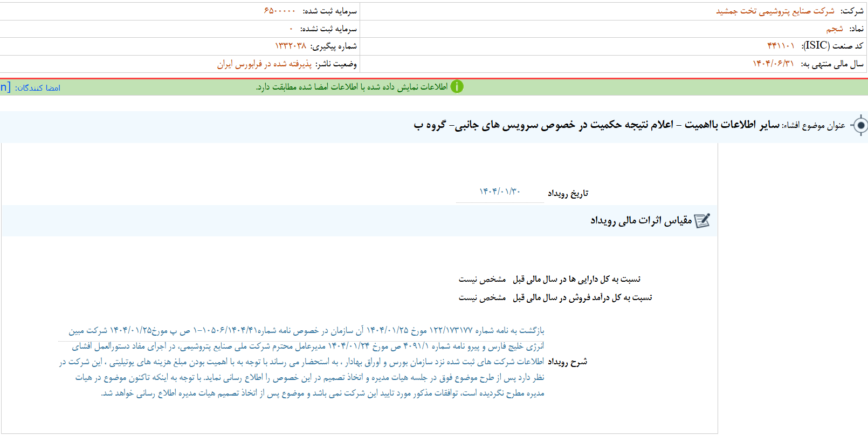The height and width of the screenshot is (435, 868).
Task: Click the symbol value شجم
Action: (835, 29)
